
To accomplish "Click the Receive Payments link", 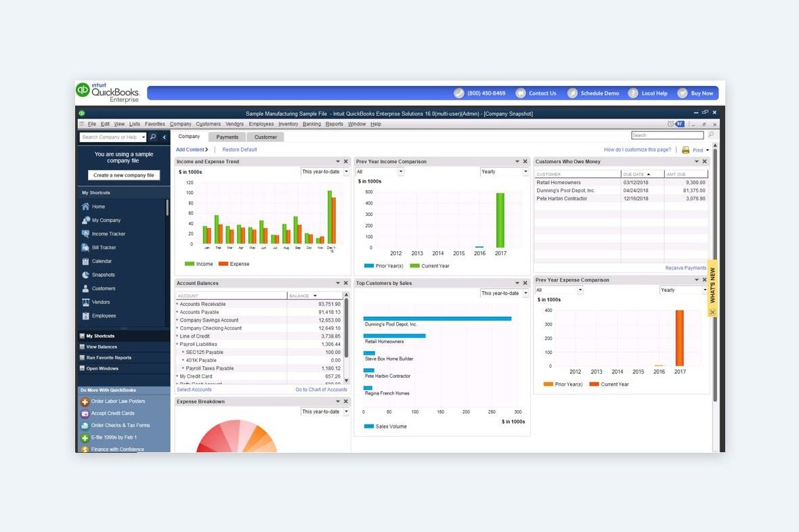I will pos(686,268).
